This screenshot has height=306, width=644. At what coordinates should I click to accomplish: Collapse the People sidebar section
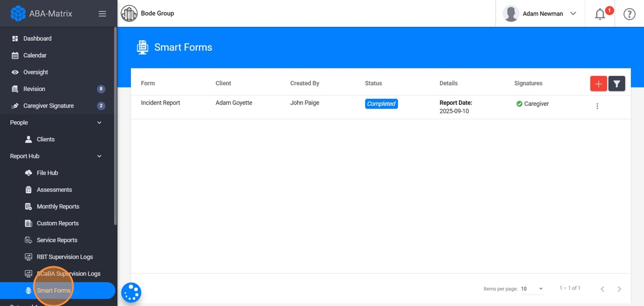99,123
